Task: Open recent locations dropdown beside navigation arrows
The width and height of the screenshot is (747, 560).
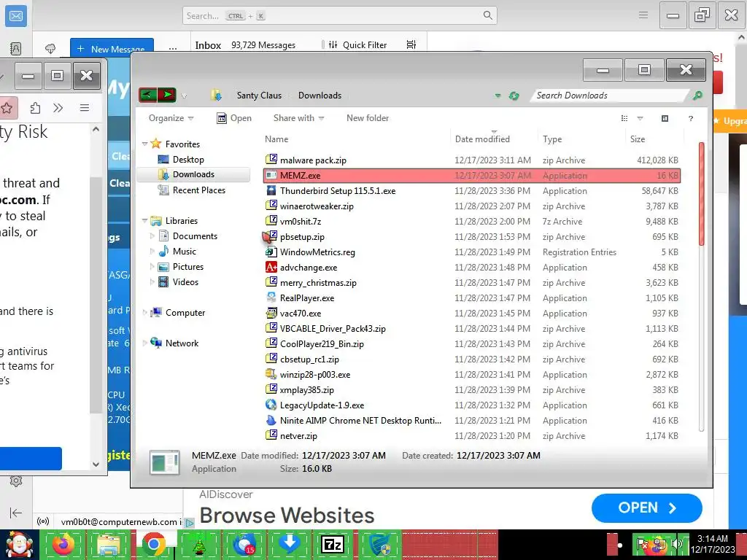Action: [x=184, y=96]
